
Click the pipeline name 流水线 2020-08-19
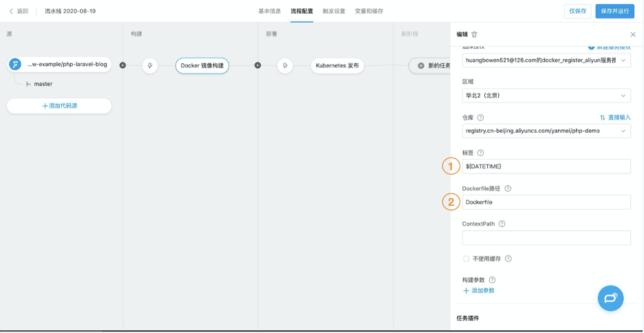70,11
